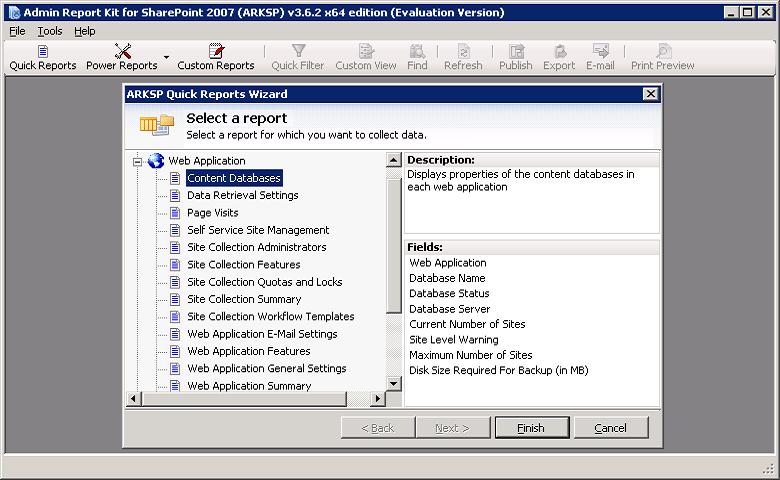
Task: Select Data Retrieval Settings report
Action: pos(243,195)
